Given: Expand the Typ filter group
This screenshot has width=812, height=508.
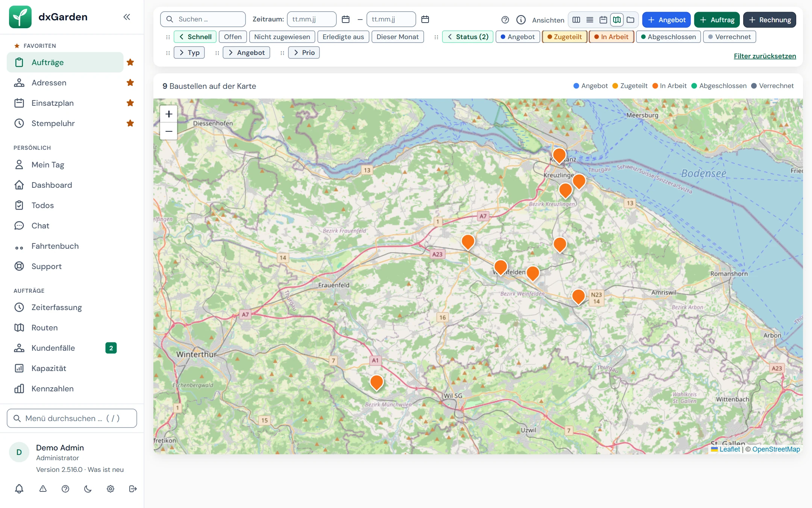Looking at the screenshot, I should tap(189, 53).
